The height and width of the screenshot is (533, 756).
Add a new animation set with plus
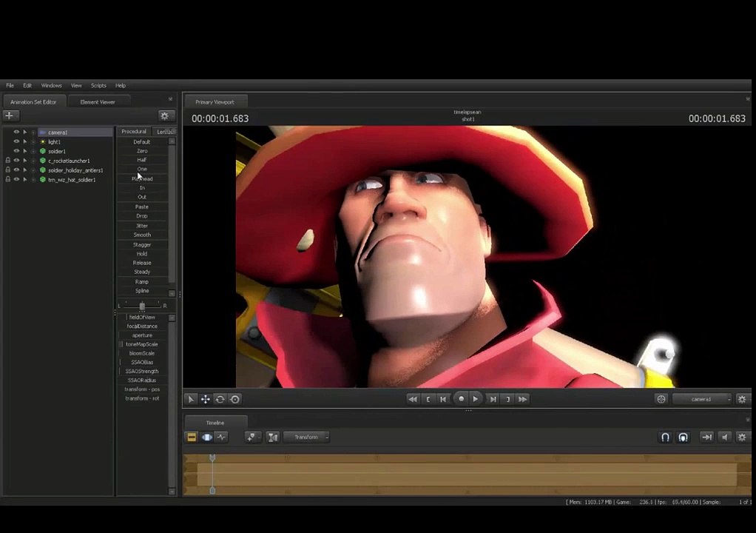[10, 115]
